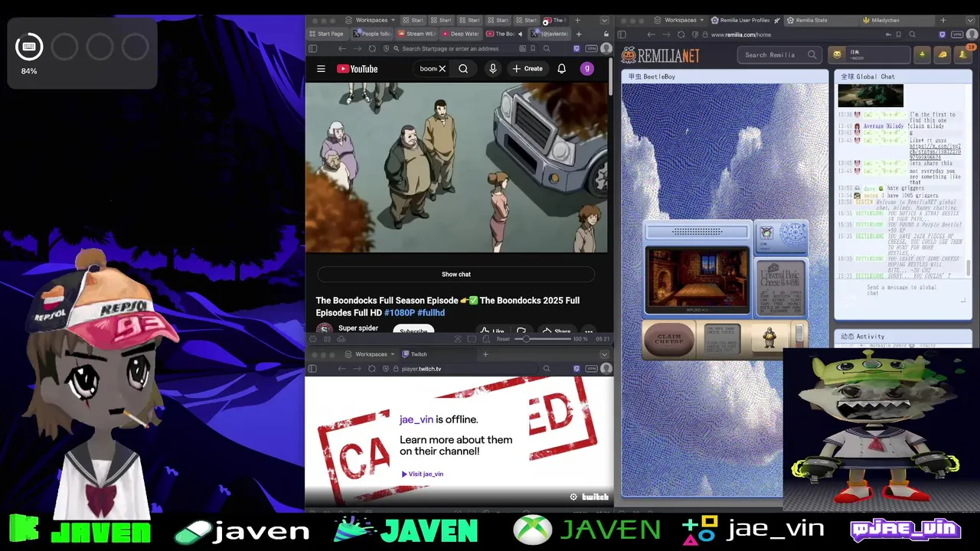The image size is (980, 551).
Task: Expand the tab list arrow in the Twitch window
Action: (x=604, y=354)
